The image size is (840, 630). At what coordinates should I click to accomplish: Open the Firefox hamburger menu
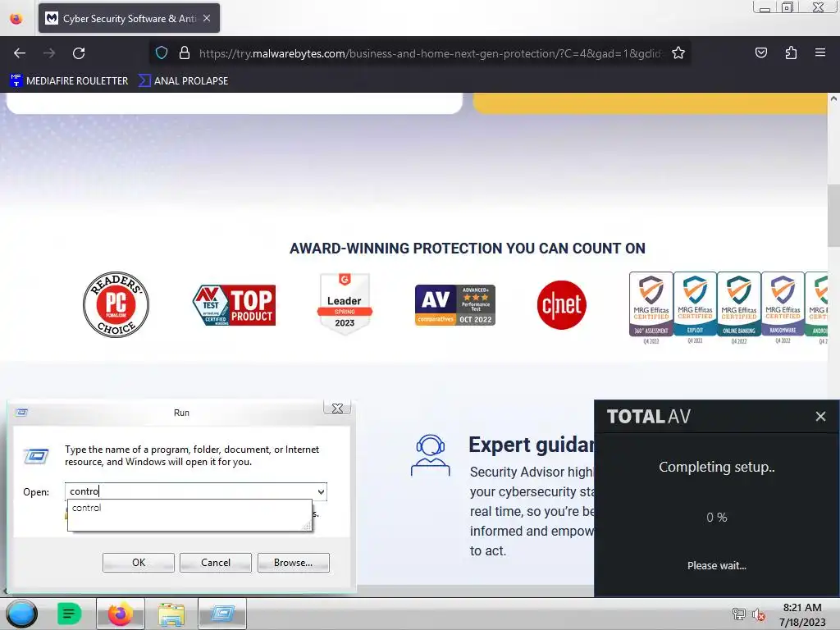820,52
